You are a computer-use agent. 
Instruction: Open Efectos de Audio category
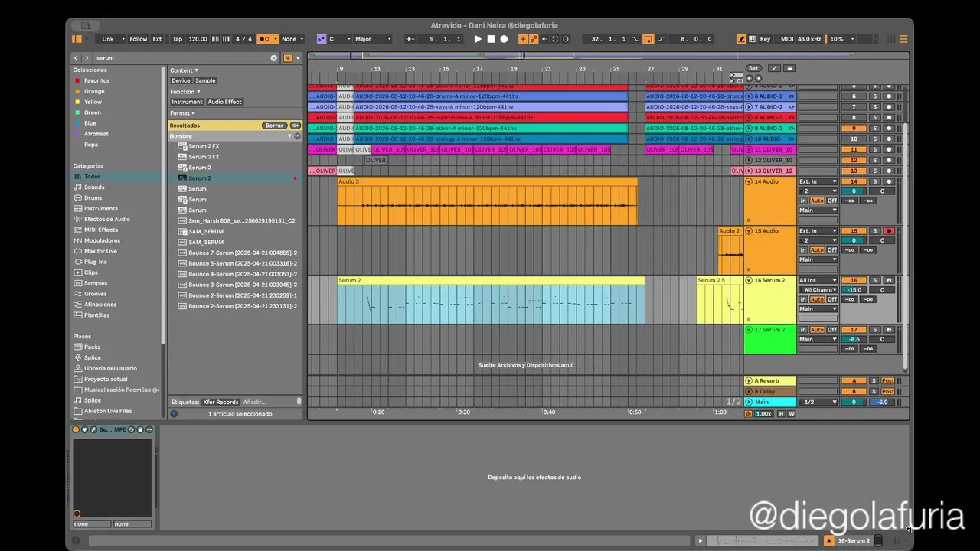106,219
